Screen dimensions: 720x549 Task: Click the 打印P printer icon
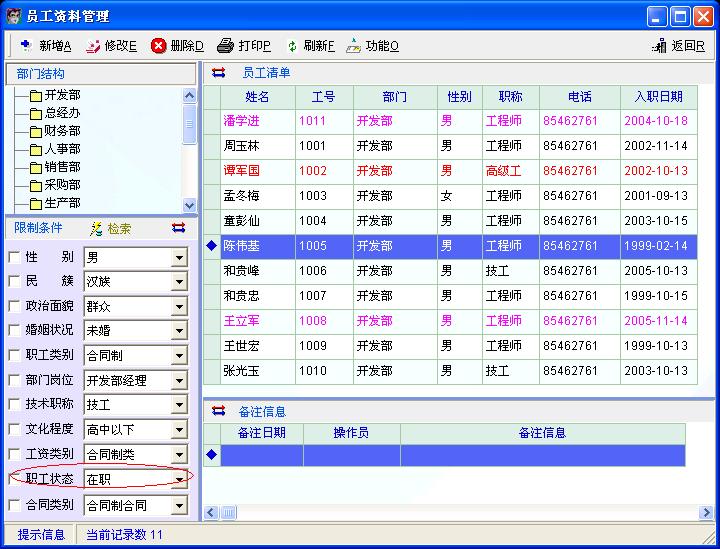click(x=225, y=45)
